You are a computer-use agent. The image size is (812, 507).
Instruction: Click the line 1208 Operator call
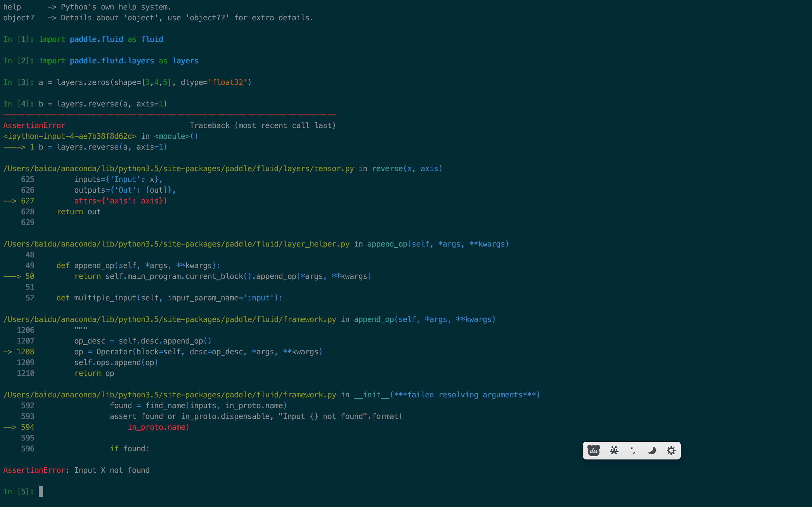(x=198, y=352)
